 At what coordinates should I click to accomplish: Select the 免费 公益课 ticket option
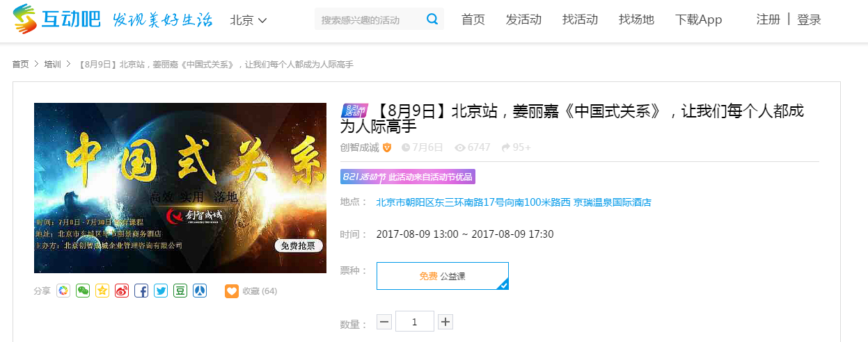click(443, 276)
